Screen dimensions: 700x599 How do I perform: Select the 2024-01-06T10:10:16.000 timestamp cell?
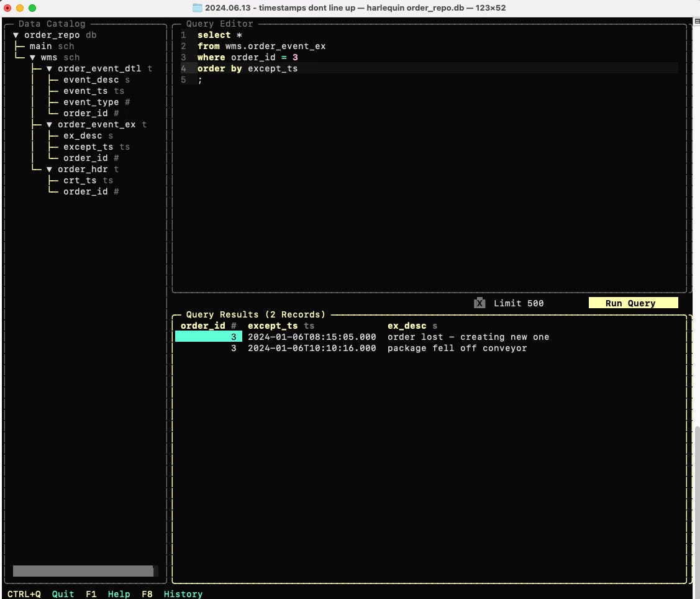click(x=312, y=348)
